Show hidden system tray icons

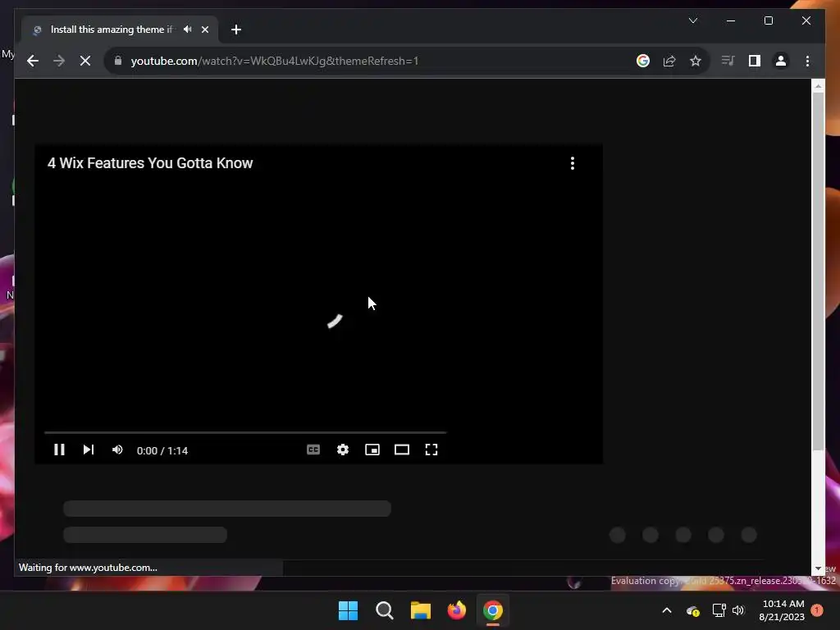(667, 610)
